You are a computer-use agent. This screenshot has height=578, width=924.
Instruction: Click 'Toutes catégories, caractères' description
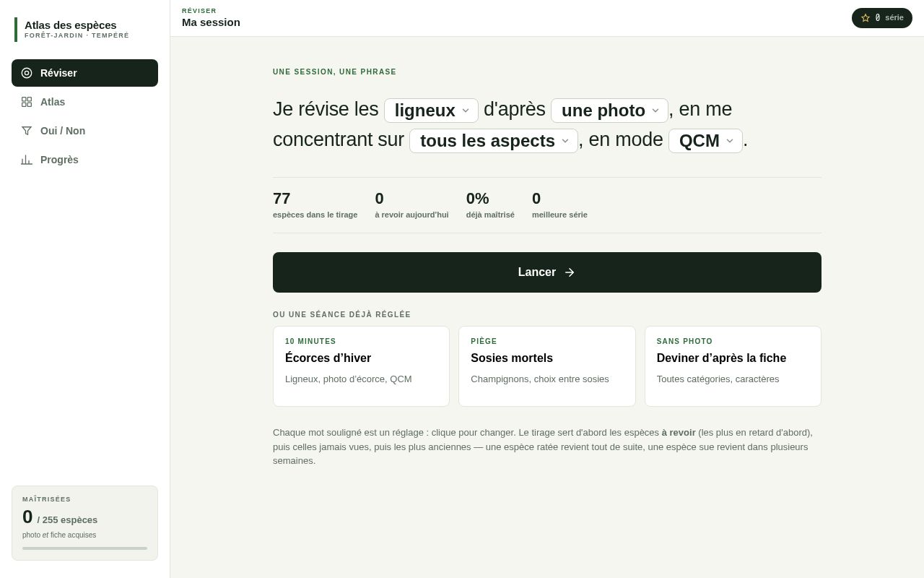click(718, 379)
